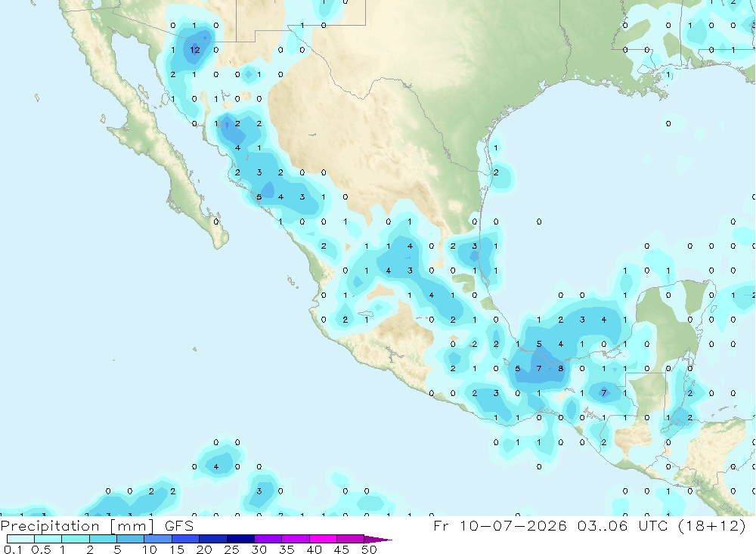This screenshot has width=756, height=554.
Task: Click the blue 10–15 legend swatch
Action: point(158,539)
